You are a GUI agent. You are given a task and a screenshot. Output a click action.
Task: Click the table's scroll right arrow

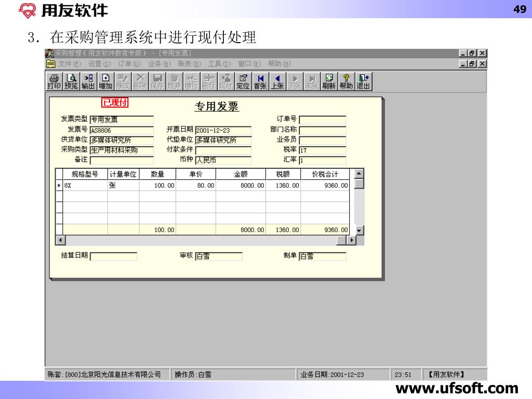coord(351,240)
